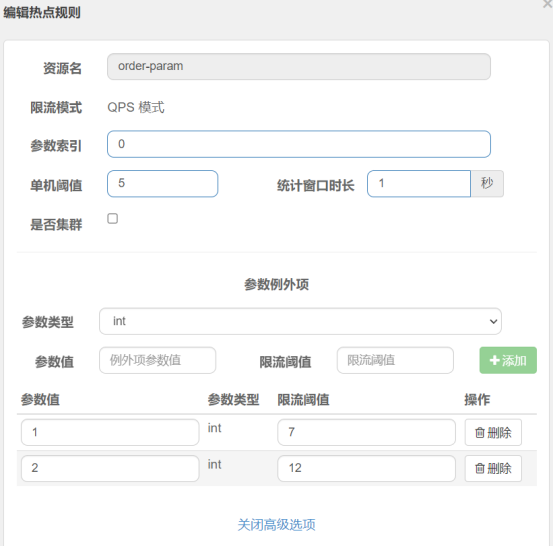Screen dimensions: 553x546
Task: Open the 参数类型 dropdown showing int
Action: click(300, 321)
